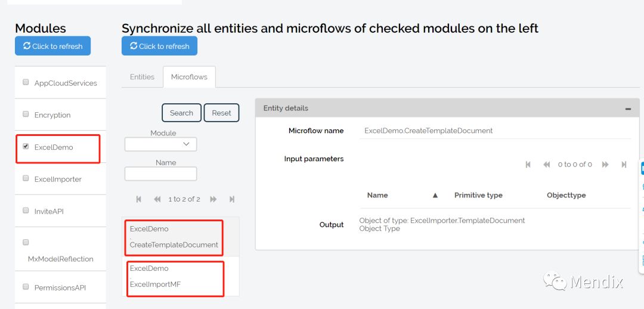This screenshot has height=309, width=644.
Task: Focus the Name search field
Action: coord(160,174)
